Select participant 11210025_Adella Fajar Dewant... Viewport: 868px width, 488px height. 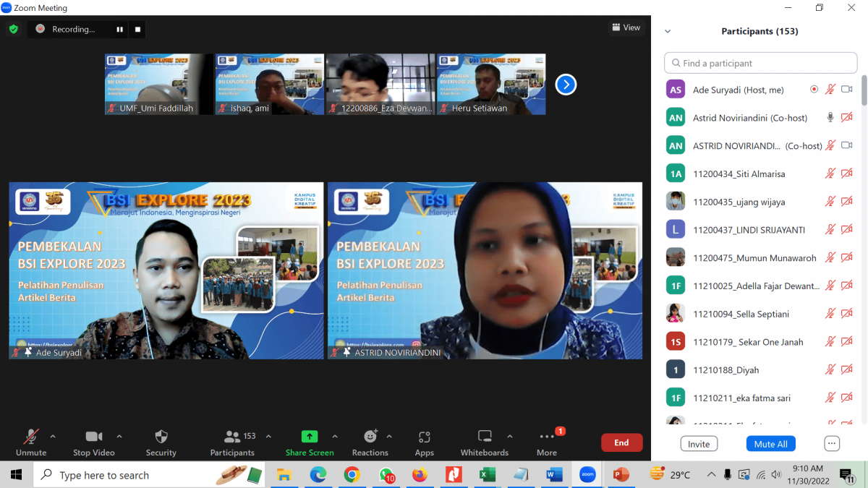(x=761, y=286)
